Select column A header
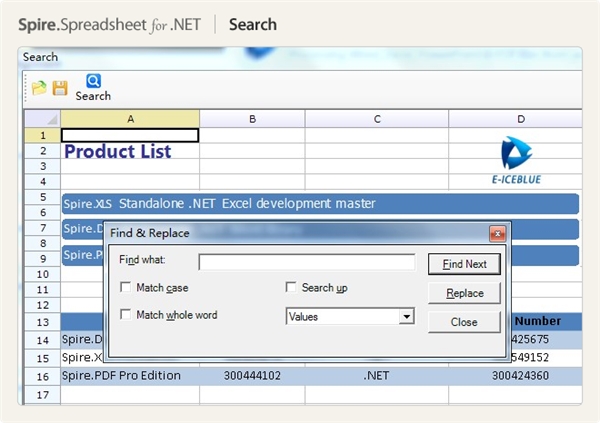 tap(130, 119)
